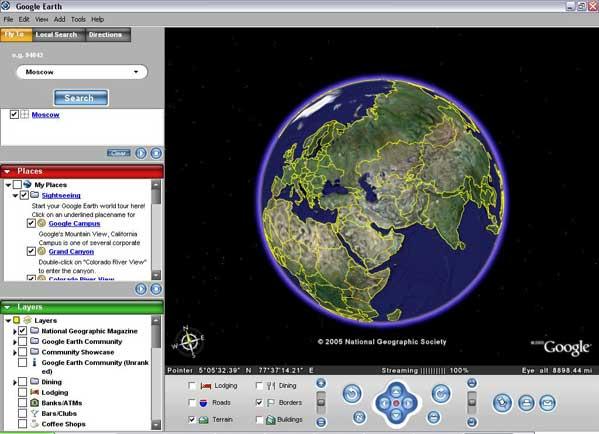This screenshot has width=599, height=434.
Task: Switch to the Local Search tab
Action: click(x=57, y=35)
